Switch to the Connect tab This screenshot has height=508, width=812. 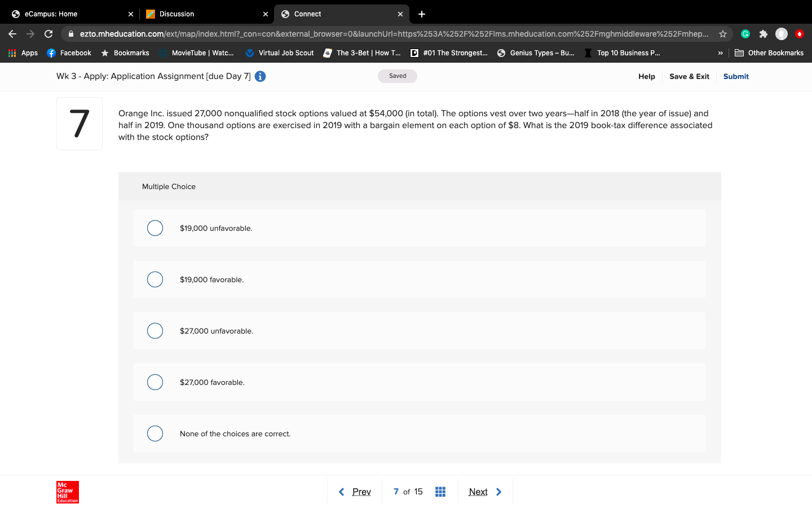click(341, 14)
